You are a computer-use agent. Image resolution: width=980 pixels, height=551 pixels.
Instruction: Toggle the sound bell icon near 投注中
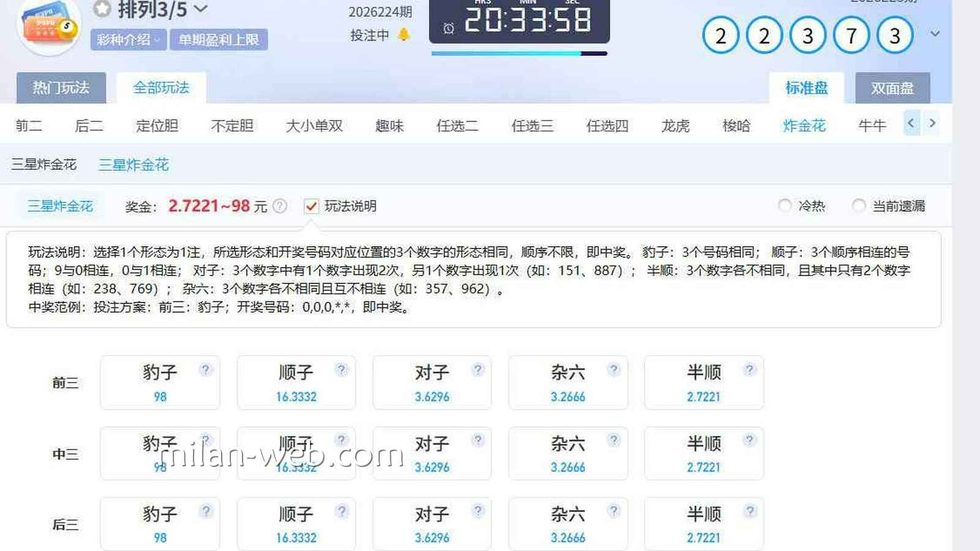(x=404, y=35)
